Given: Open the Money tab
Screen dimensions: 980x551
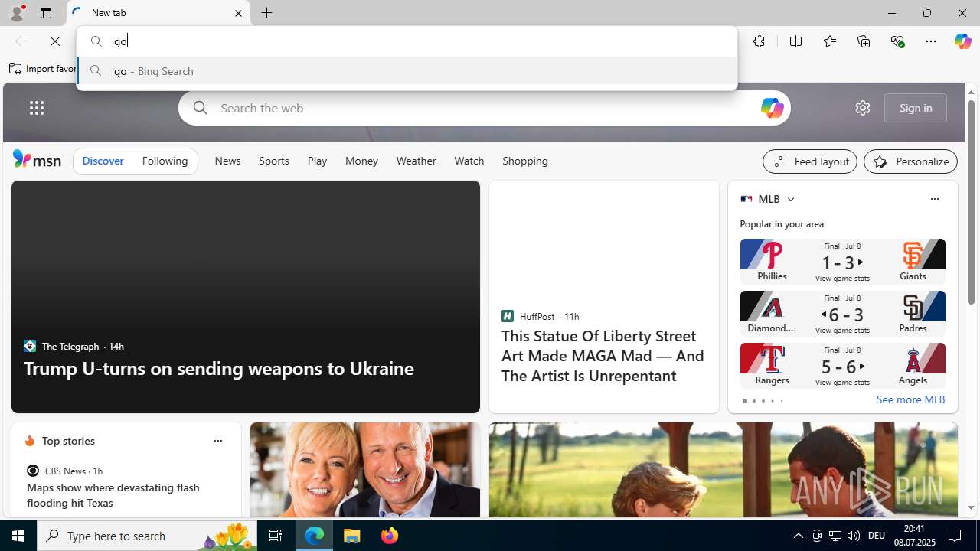Looking at the screenshot, I should pos(361,161).
